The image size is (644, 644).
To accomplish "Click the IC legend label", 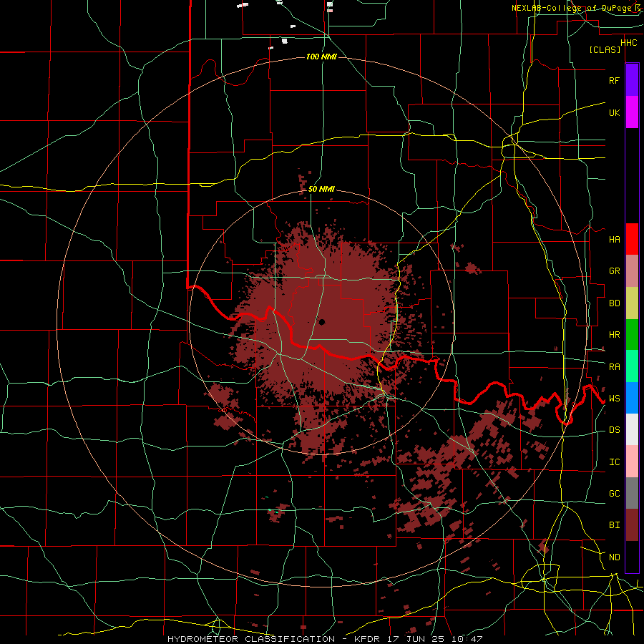I will click(x=614, y=462).
